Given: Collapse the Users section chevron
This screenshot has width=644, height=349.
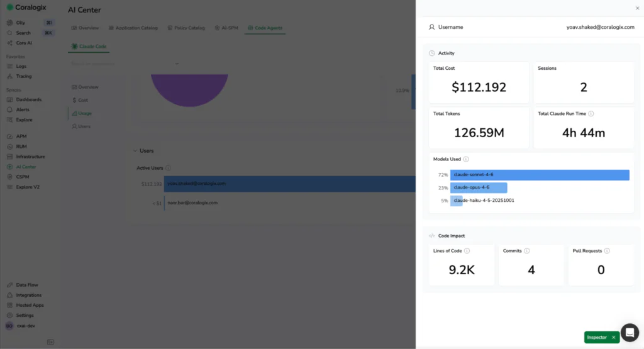Looking at the screenshot, I should [x=135, y=151].
